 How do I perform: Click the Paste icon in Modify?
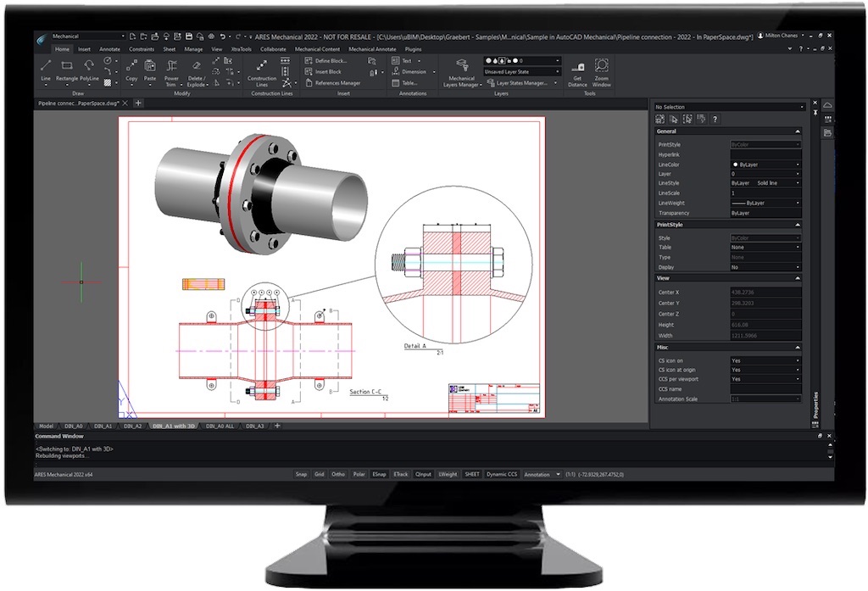[150, 66]
